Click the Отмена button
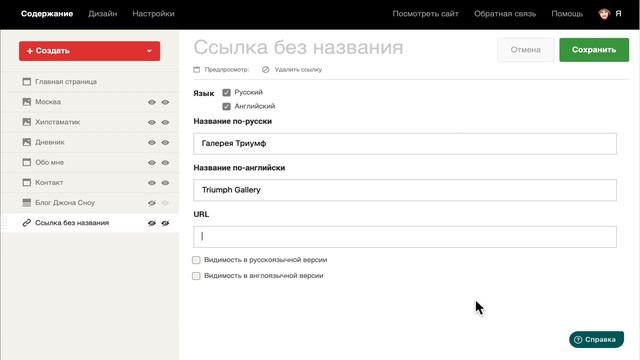 tap(526, 50)
